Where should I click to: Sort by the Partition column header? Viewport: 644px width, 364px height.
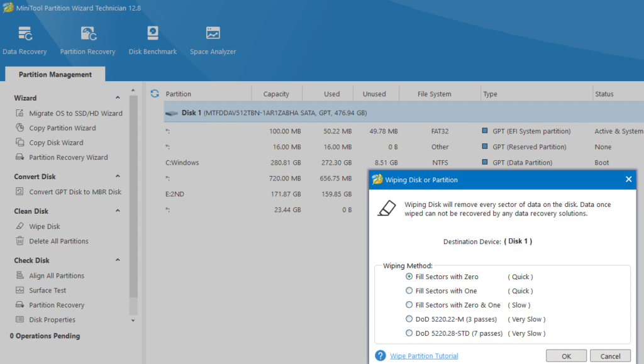click(178, 94)
